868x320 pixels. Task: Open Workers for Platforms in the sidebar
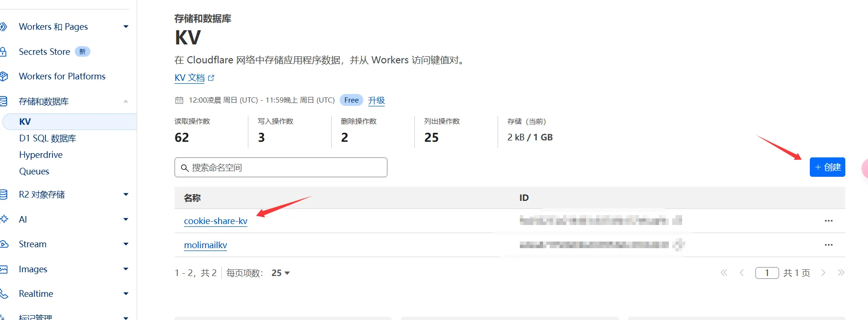[62, 76]
